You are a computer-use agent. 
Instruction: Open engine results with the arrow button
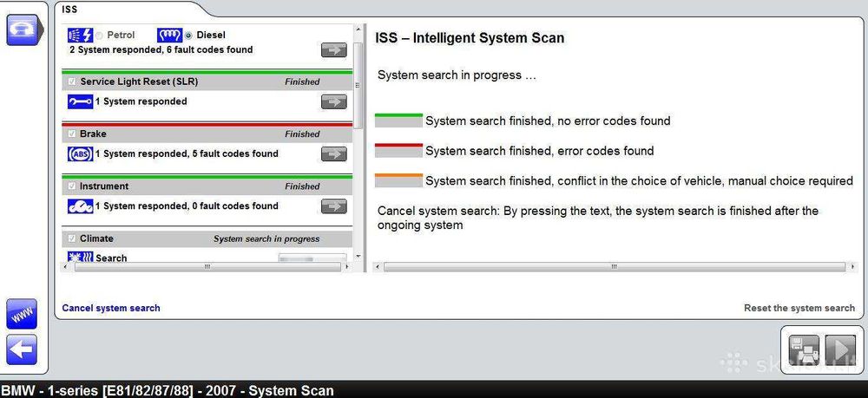click(334, 49)
